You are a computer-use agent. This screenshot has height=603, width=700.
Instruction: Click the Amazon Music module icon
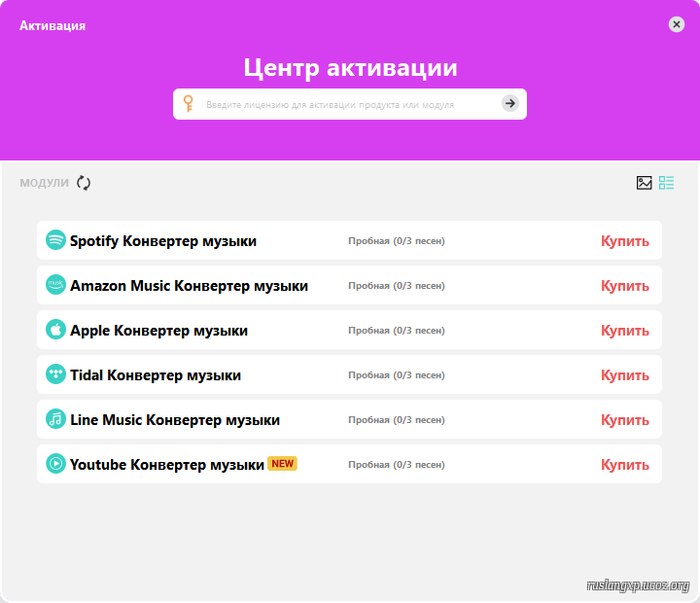point(55,285)
